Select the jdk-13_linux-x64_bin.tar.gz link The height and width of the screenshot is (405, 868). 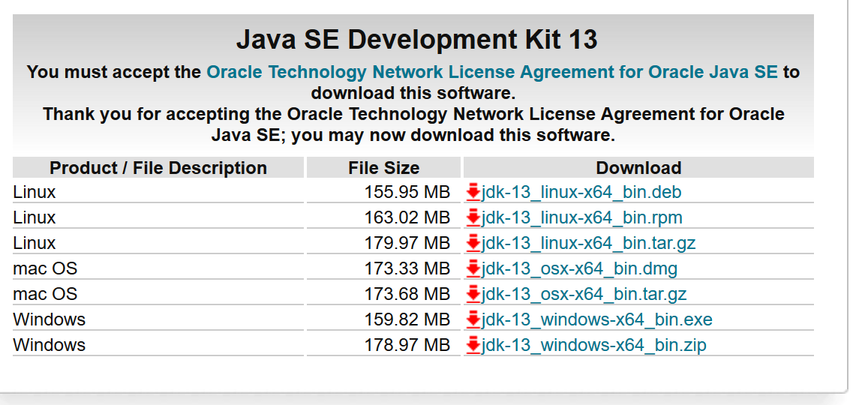point(588,244)
